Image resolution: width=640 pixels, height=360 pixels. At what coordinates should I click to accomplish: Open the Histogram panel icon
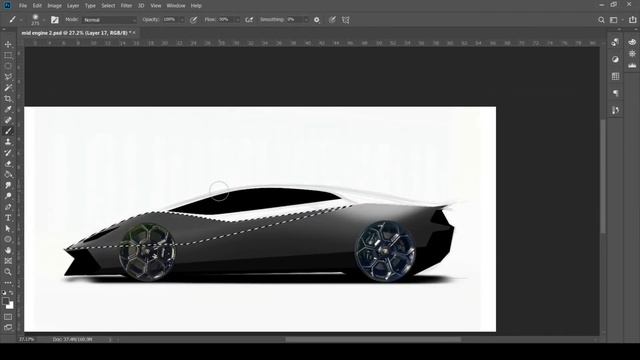[x=632, y=66]
